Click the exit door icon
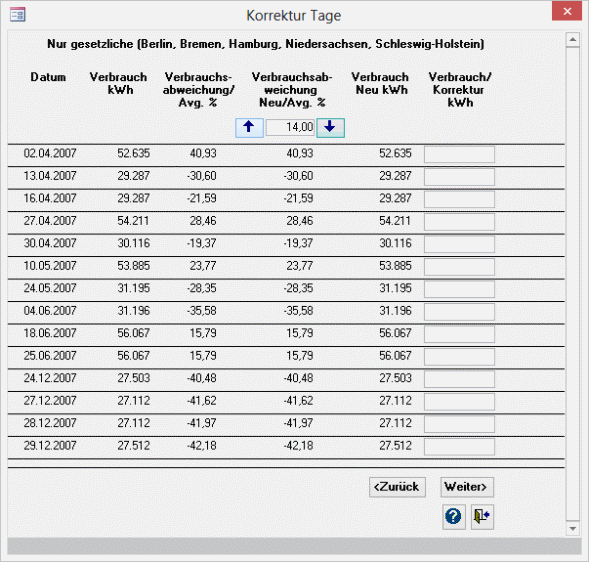The width and height of the screenshot is (589, 562). (x=482, y=517)
